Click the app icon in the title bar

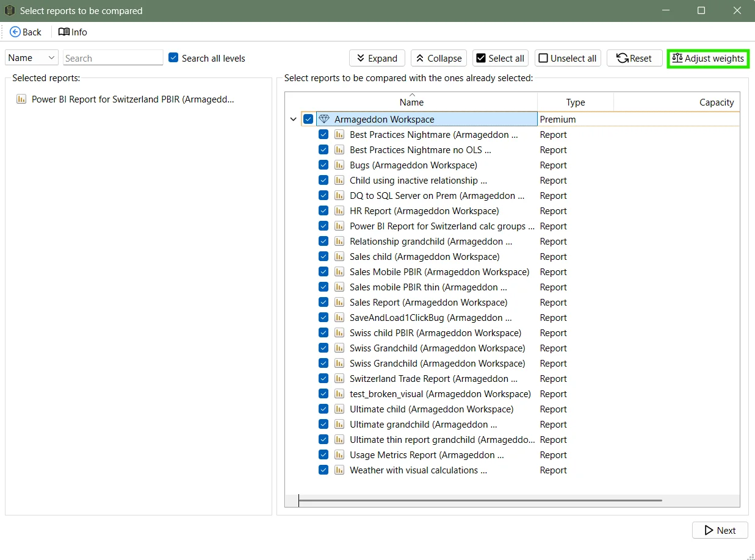(x=9, y=10)
